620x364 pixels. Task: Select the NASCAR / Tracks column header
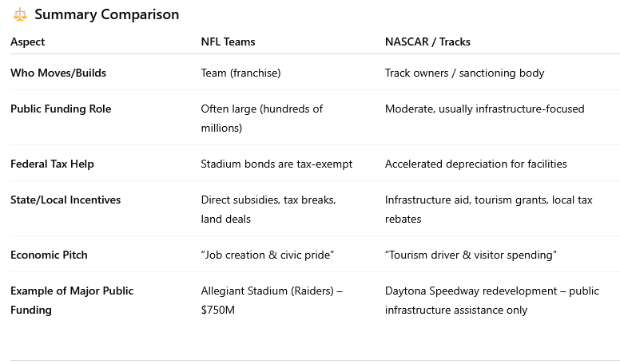(428, 42)
